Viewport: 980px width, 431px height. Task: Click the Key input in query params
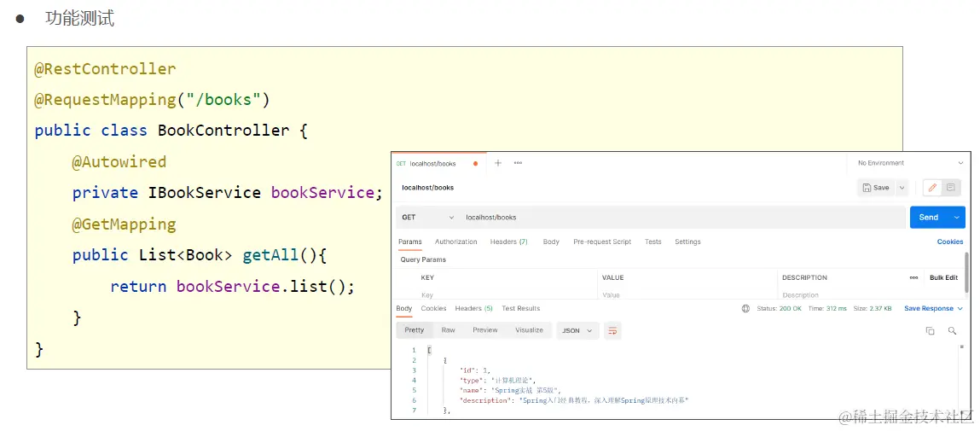(x=507, y=295)
